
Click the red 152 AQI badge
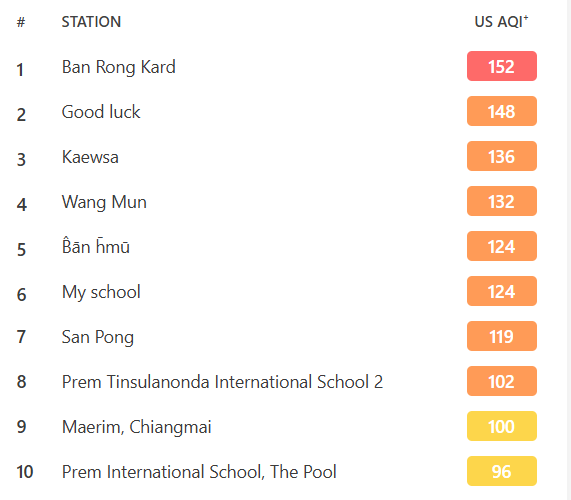tap(502, 66)
